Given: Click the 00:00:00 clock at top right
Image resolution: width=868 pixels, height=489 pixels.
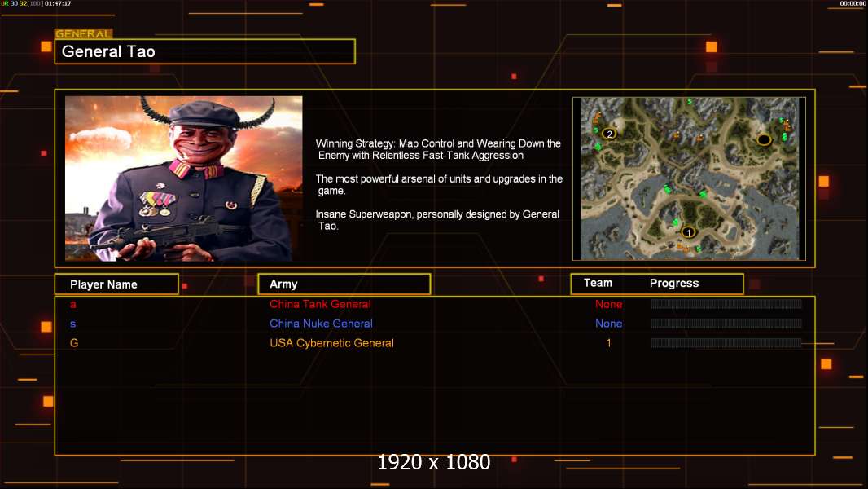Looking at the screenshot, I should 853,3.
